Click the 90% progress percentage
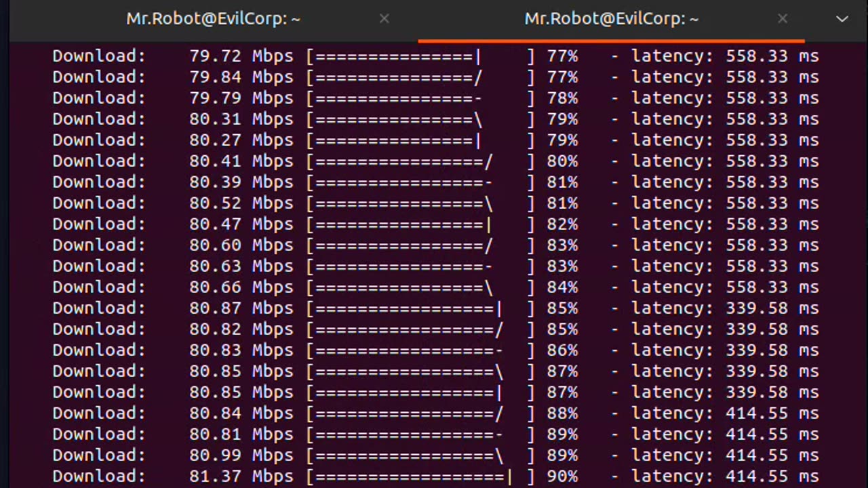 [x=562, y=476]
